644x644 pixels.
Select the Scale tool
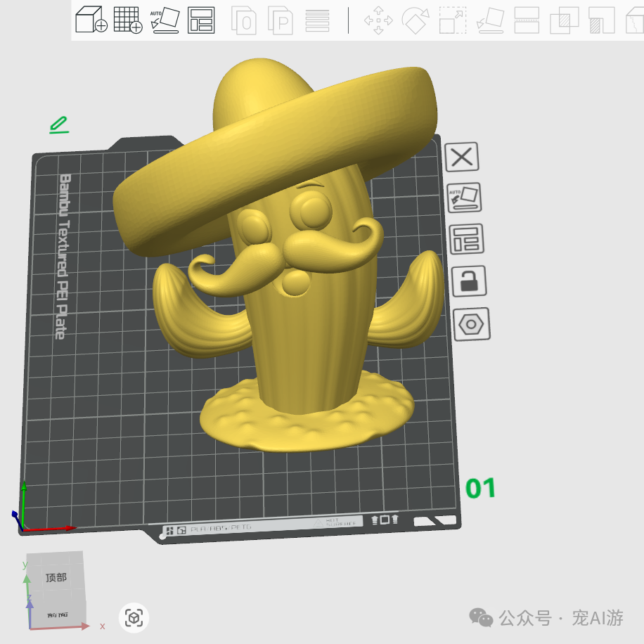coord(453,20)
